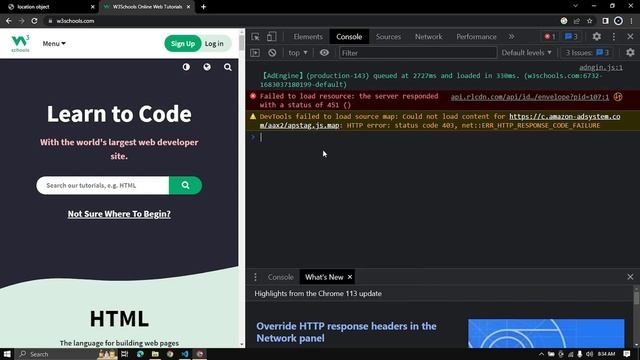Open the Performance panel tab

pos(476,37)
